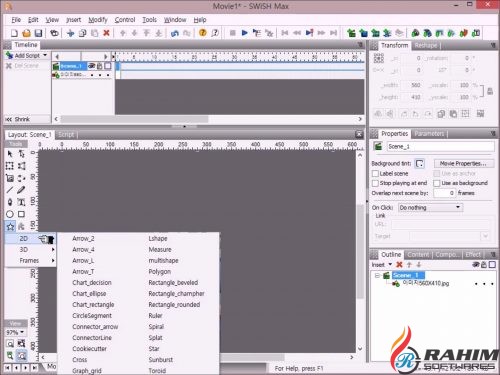Toggle the Use as anchor checkbox
This screenshot has width=500, height=375.
tap(436, 174)
